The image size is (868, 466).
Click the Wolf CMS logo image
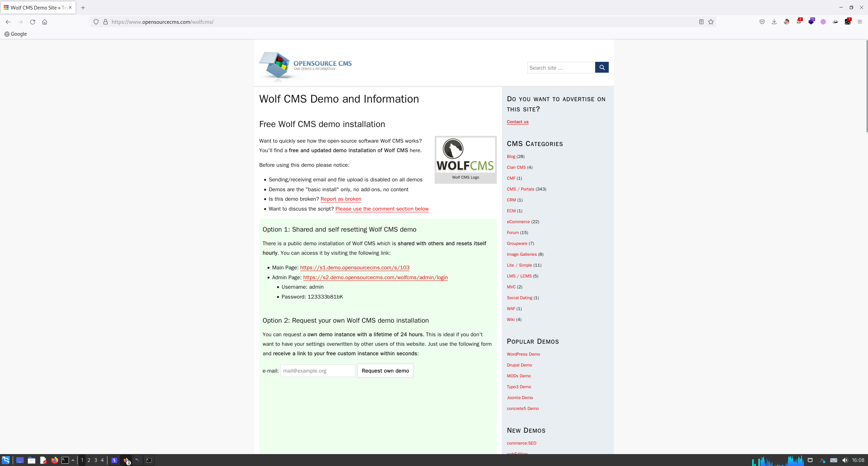click(x=465, y=155)
